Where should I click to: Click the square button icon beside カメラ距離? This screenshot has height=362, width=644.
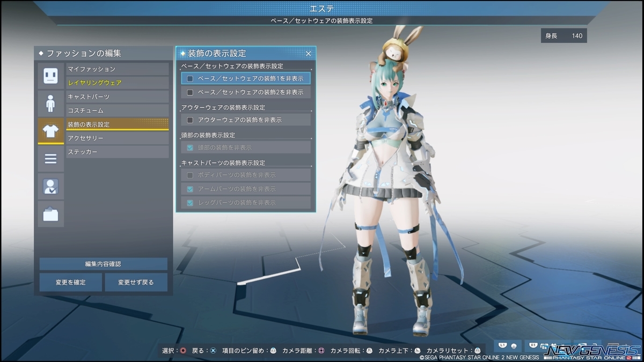(321, 351)
